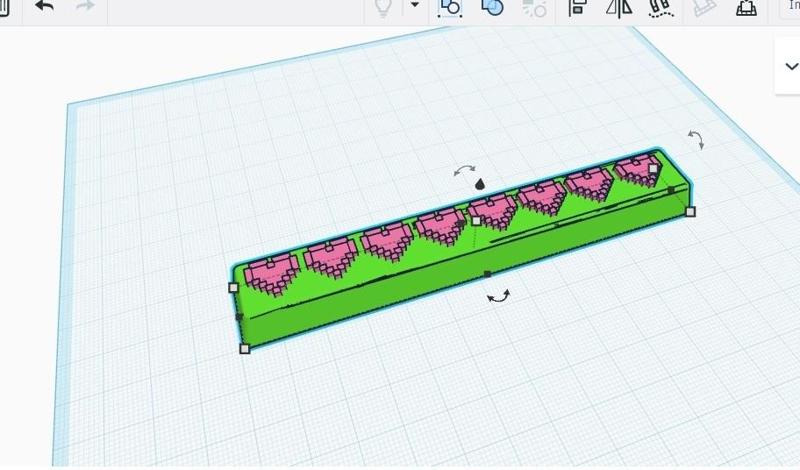Click the grayed Redo arrow

(85, 7)
